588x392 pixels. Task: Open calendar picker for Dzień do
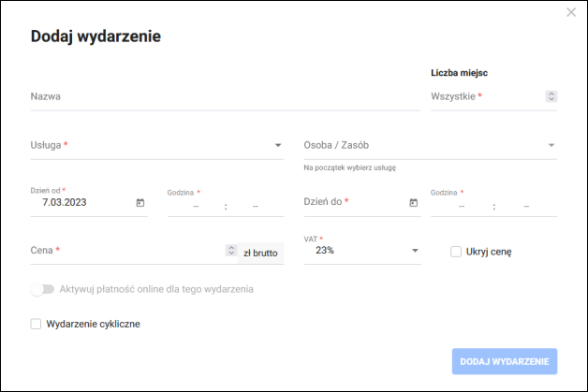[x=413, y=202]
